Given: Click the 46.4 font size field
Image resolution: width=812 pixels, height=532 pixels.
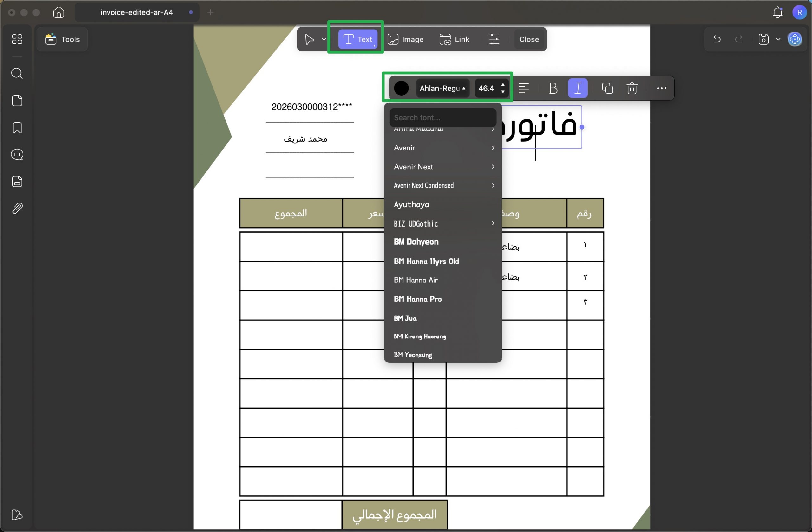Looking at the screenshot, I should (x=487, y=89).
